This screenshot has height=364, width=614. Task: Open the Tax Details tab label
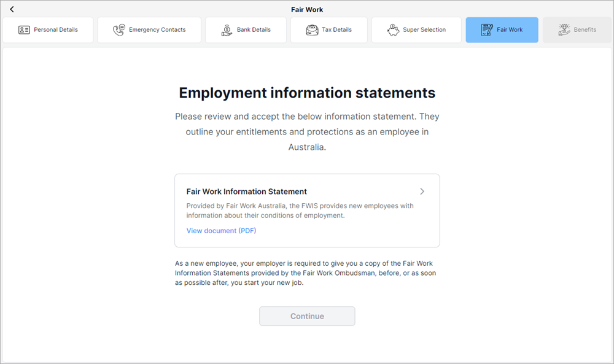tap(337, 29)
